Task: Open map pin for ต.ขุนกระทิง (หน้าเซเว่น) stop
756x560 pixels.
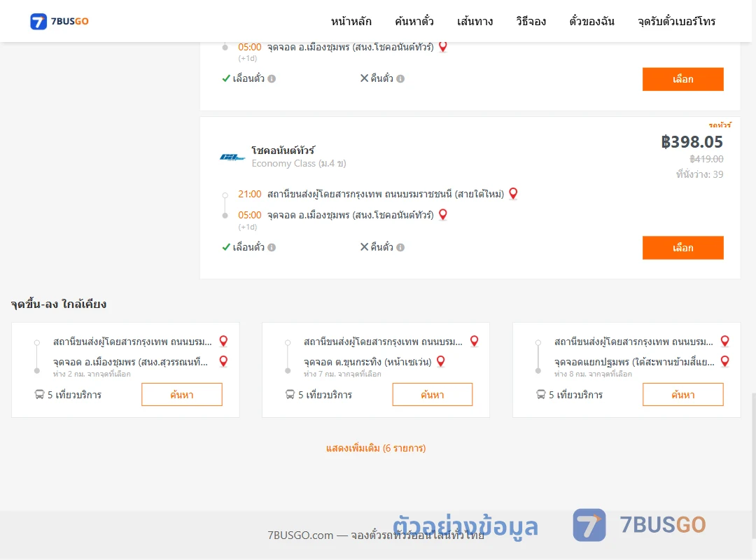Action: pos(441,361)
